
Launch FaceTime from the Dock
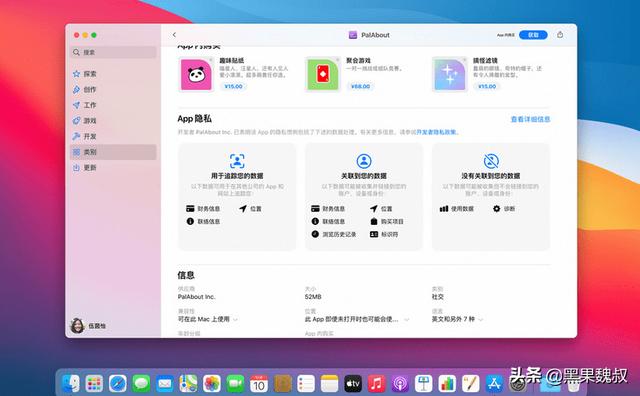[x=235, y=383]
